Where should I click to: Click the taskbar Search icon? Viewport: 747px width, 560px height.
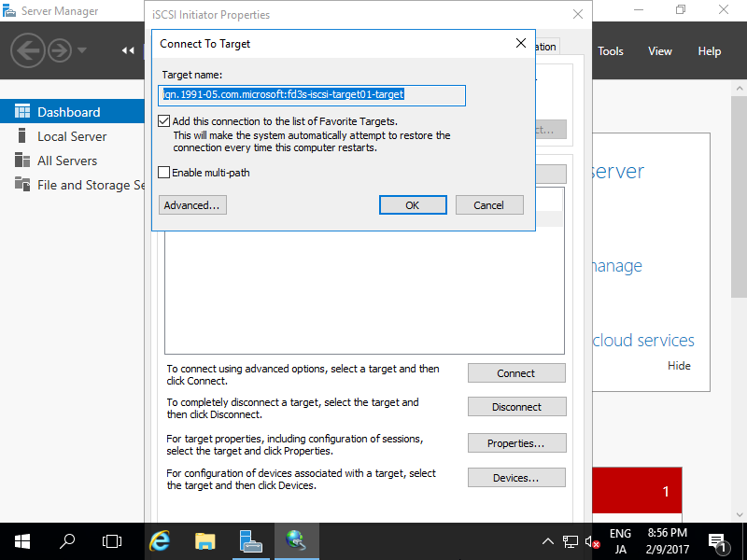(x=67, y=541)
